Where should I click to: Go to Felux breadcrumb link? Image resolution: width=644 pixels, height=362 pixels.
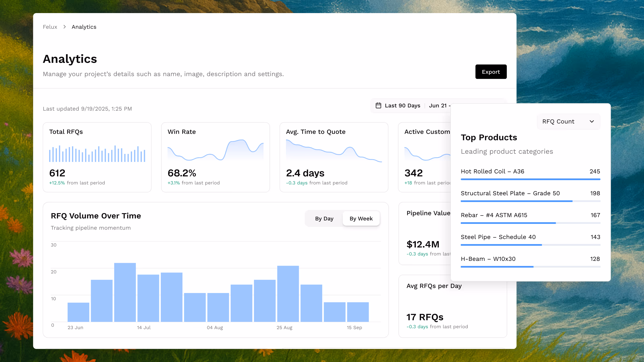pyautogui.click(x=50, y=27)
